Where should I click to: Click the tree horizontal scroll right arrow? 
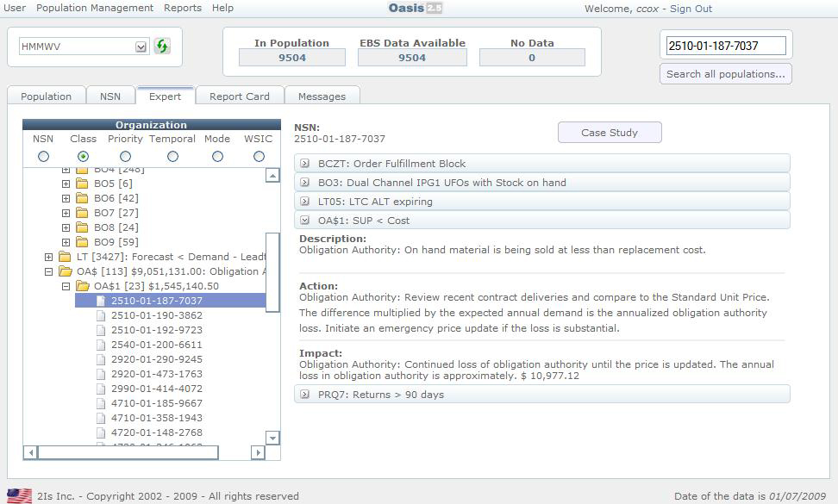[258, 453]
